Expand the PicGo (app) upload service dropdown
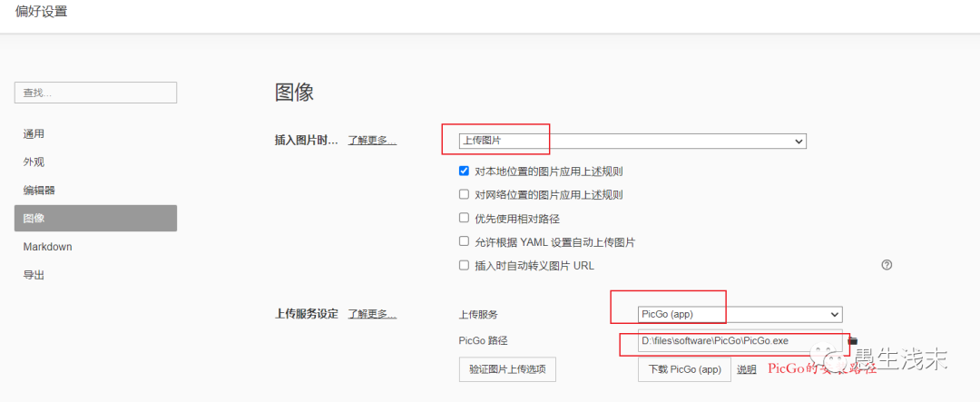Screen dimensions: 980x402 pyautogui.click(x=740, y=315)
